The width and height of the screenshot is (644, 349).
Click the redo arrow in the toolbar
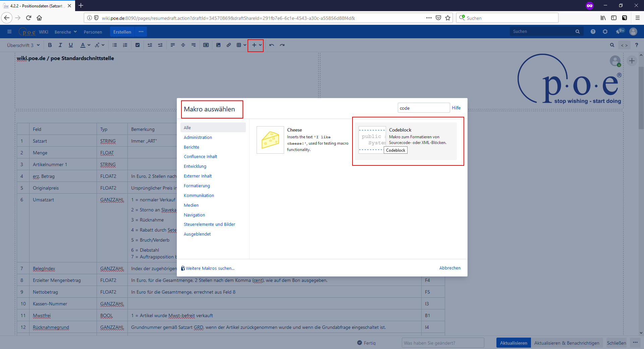click(x=282, y=45)
